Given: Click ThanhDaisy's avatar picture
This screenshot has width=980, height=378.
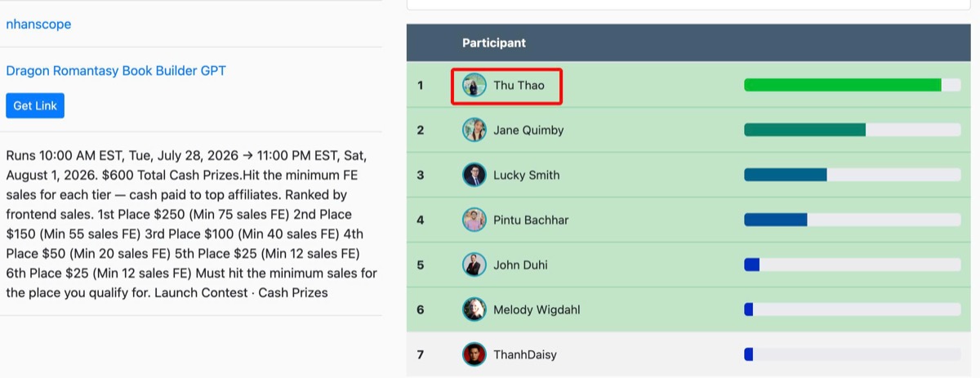Looking at the screenshot, I should pos(474,354).
